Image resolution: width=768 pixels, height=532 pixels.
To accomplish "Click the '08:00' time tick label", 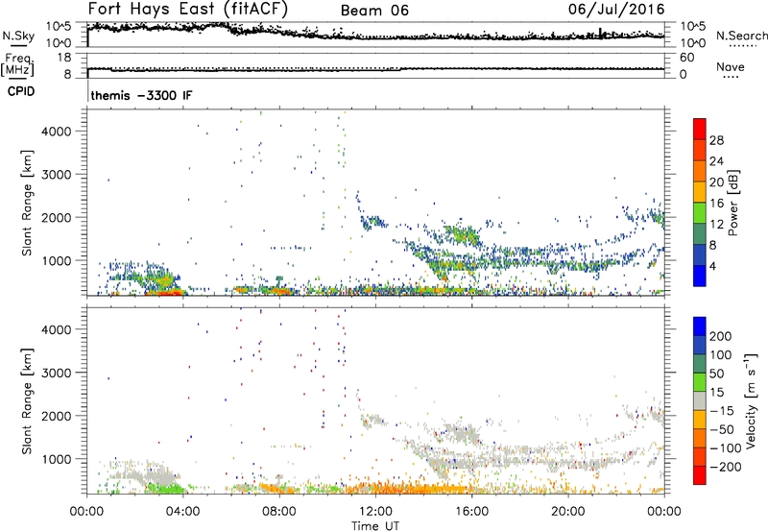I will pos(279,512).
